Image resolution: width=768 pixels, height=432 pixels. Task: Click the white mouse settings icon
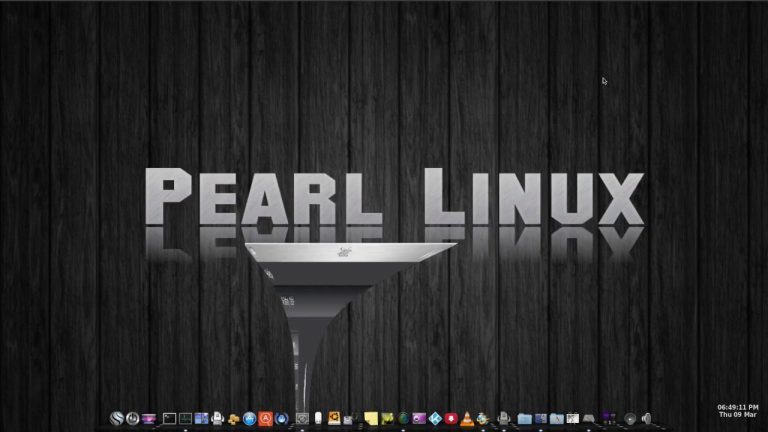[318, 418]
